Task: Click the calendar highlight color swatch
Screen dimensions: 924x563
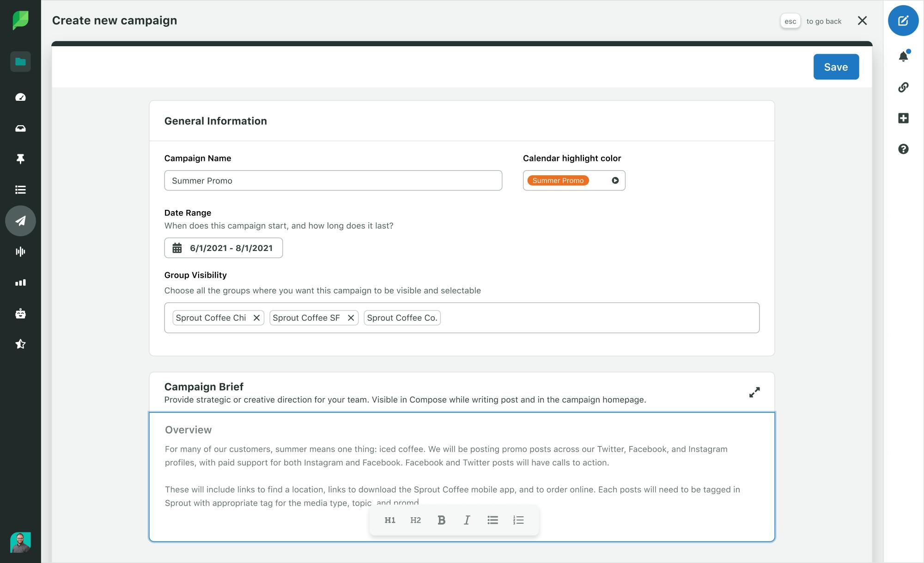Action: click(558, 180)
